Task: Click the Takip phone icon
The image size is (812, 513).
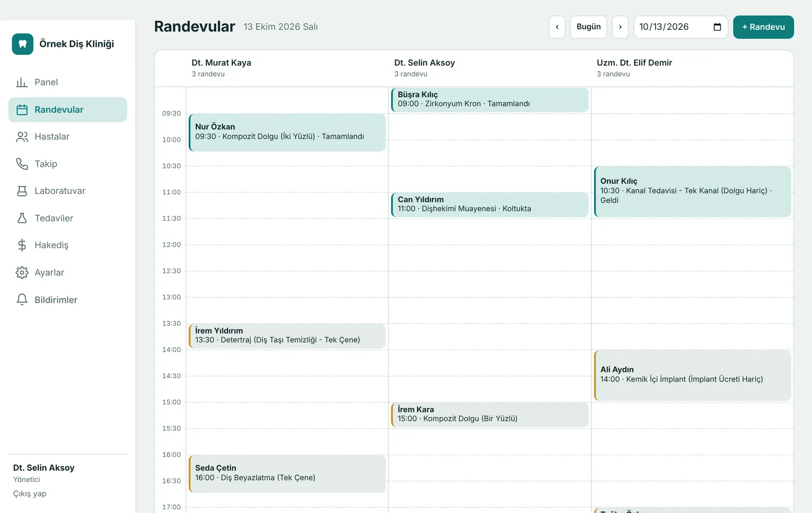Action: click(22, 164)
